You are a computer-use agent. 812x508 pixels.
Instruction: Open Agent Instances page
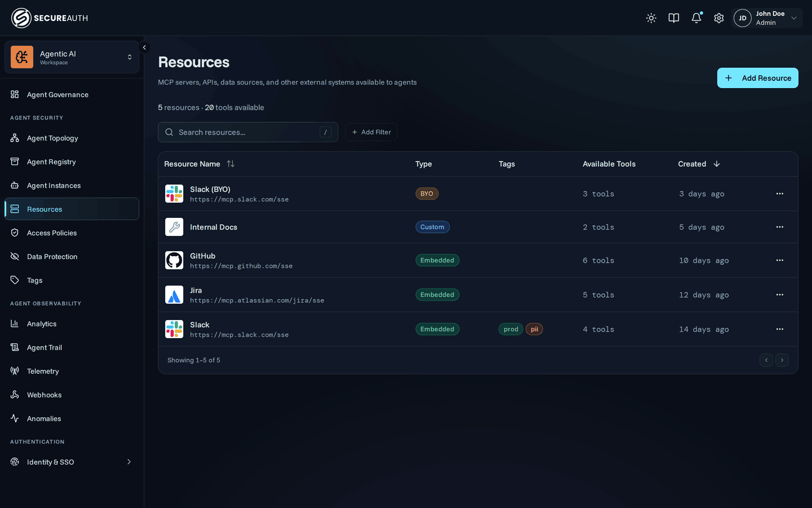[x=72, y=185]
